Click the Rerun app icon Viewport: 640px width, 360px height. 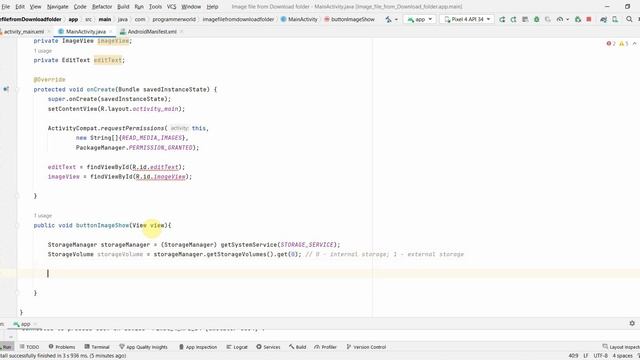click(x=502, y=19)
